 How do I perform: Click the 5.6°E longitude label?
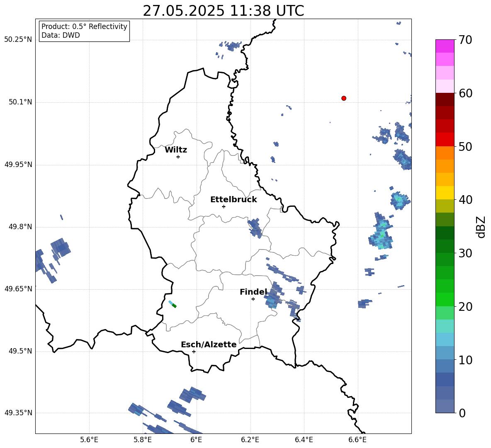[89, 440]
